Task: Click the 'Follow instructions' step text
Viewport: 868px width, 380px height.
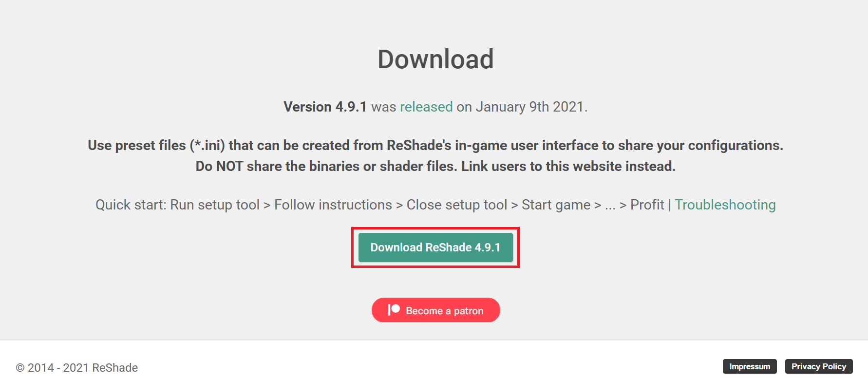Action: click(x=333, y=205)
